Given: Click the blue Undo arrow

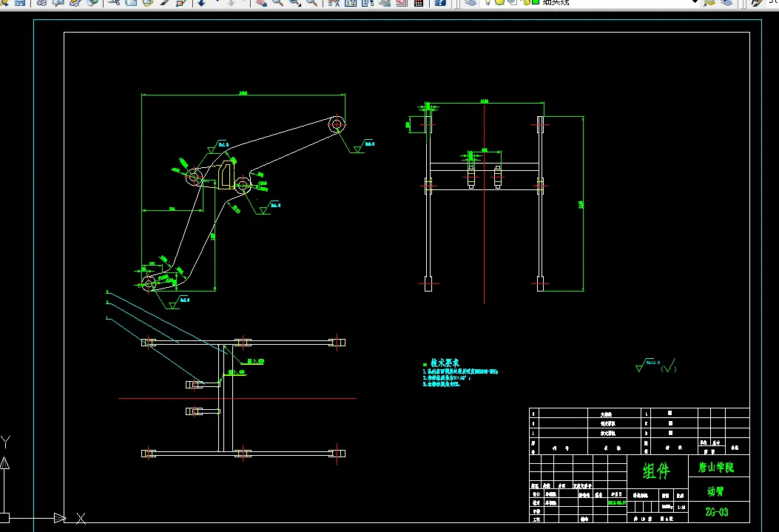Looking at the screenshot, I should coord(202,2).
